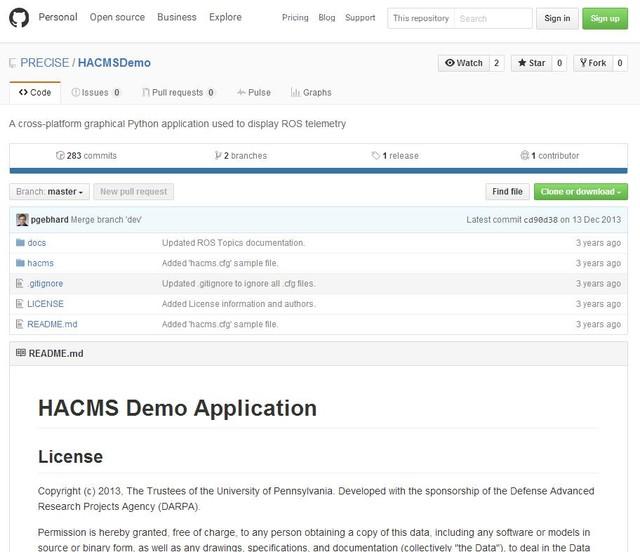640x552 pixels.
Task: Click the Sign in button
Action: pos(557,18)
